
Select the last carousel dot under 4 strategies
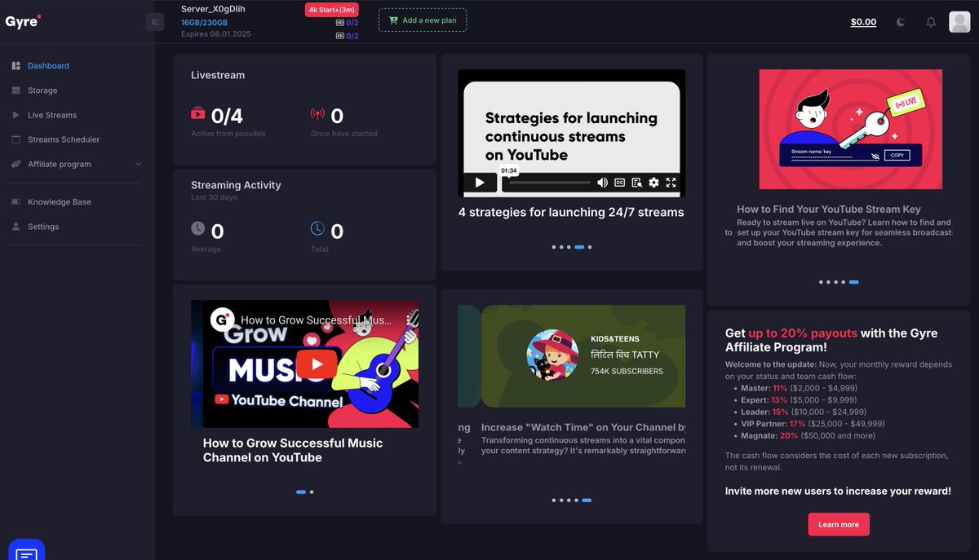[x=590, y=246]
